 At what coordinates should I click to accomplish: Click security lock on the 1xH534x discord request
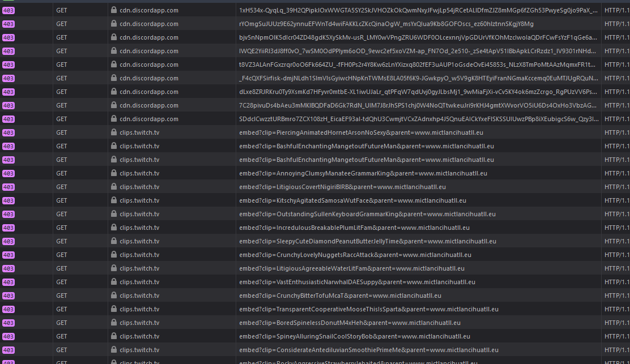tap(114, 10)
